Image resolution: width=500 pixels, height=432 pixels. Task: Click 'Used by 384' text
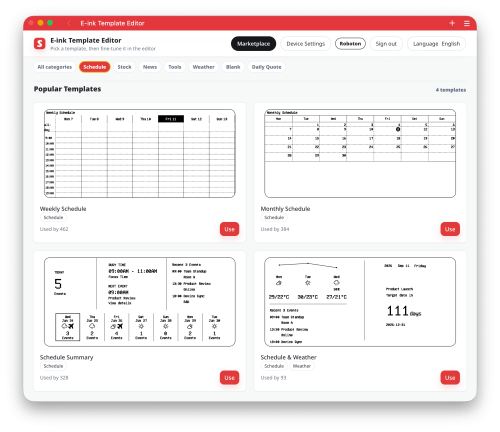tap(275, 229)
